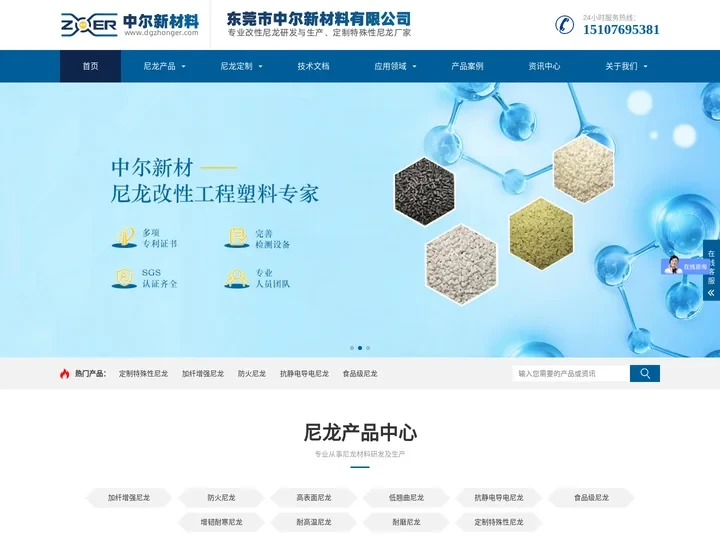The image size is (720, 540).
Task: Select the 耐磨尼龙 category button
Action: (x=406, y=522)
